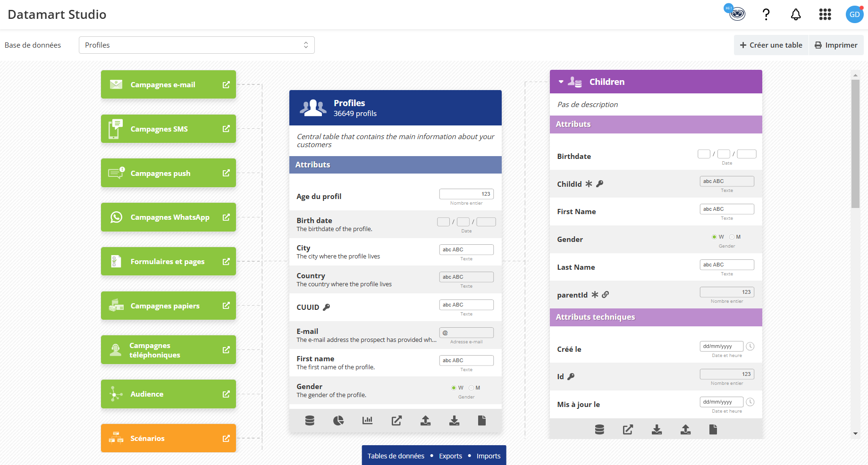This screenshot has height=465, width=868.
Task: Select M radio for Children Gender
Action: [x=732, y=237]
